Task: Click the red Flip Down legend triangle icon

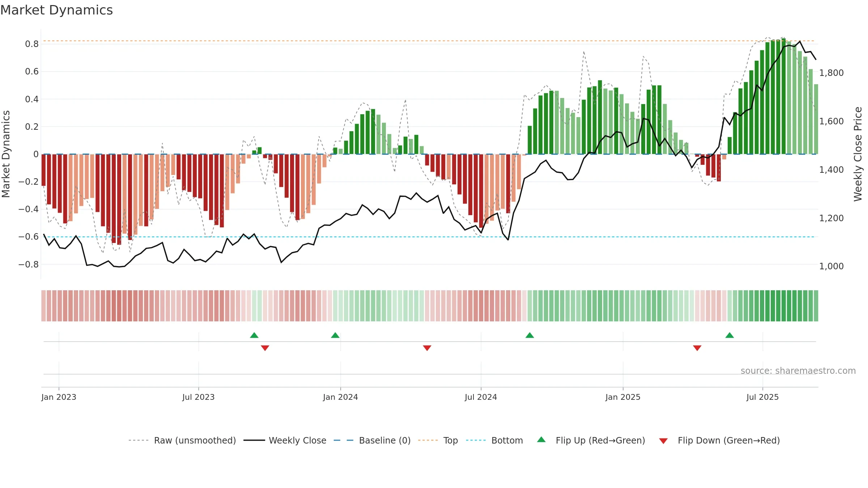Action: pos(663,441)
